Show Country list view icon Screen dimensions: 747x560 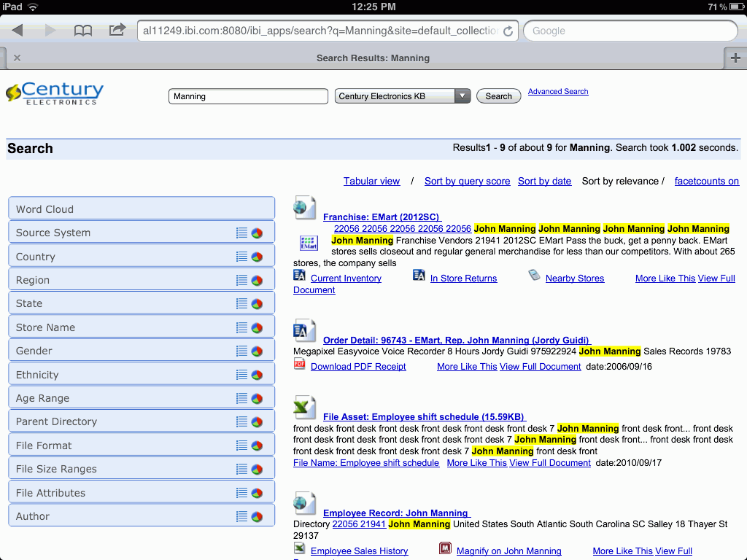coord(242,257)
